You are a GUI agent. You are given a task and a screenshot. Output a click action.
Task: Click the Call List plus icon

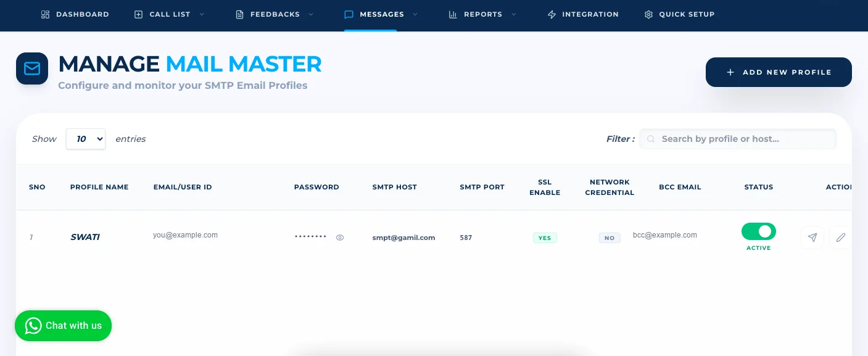(138, 14)
